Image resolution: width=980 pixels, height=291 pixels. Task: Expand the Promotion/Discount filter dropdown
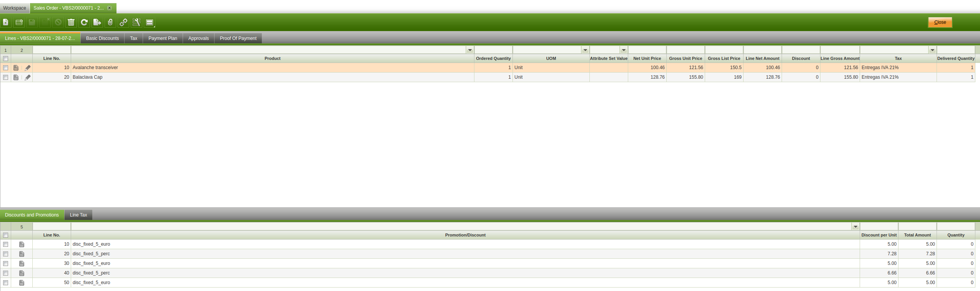point(855,227)
